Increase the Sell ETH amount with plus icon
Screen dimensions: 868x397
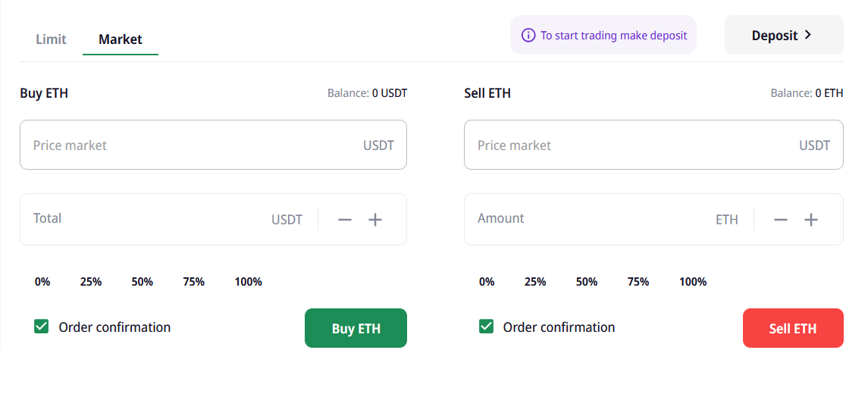811,220
